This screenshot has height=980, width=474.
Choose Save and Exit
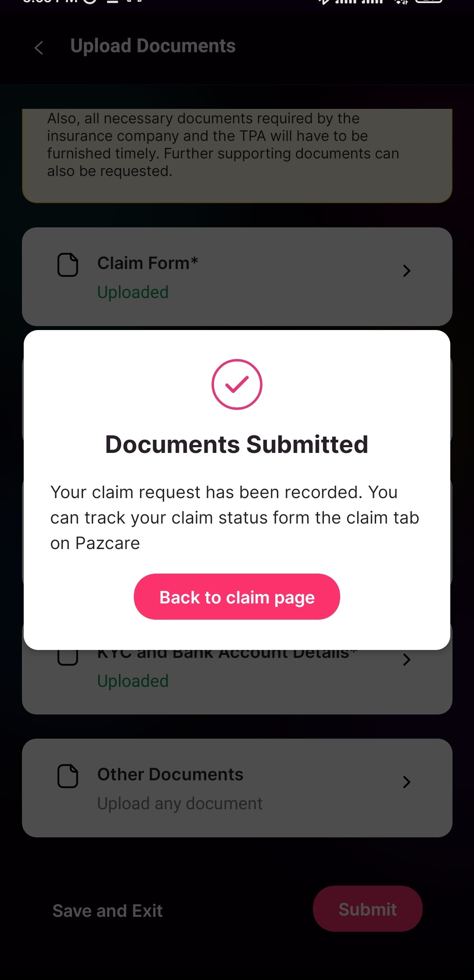[x=108, y=911]
